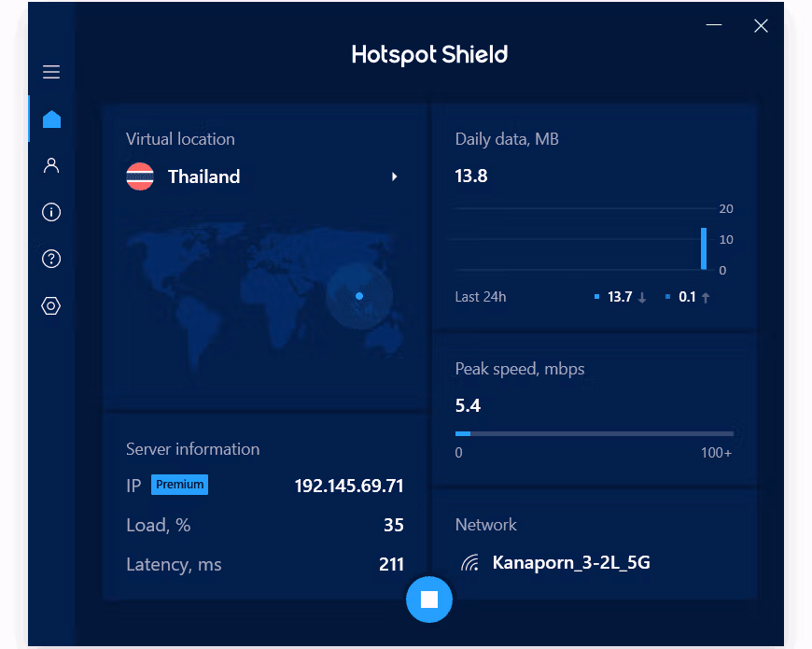Click the Network heading
The width and height of the screenshot is (812, 649).
tap(485, 525)
